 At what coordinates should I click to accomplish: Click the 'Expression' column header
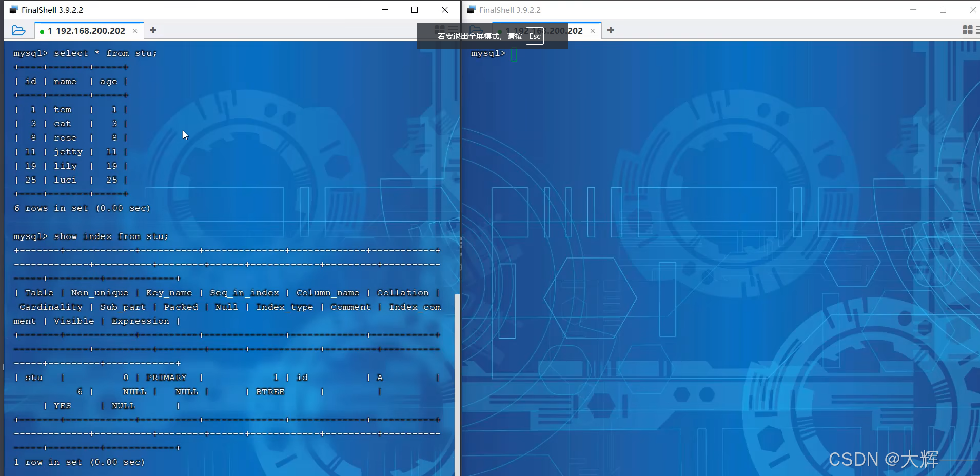(x=140, y=321)
